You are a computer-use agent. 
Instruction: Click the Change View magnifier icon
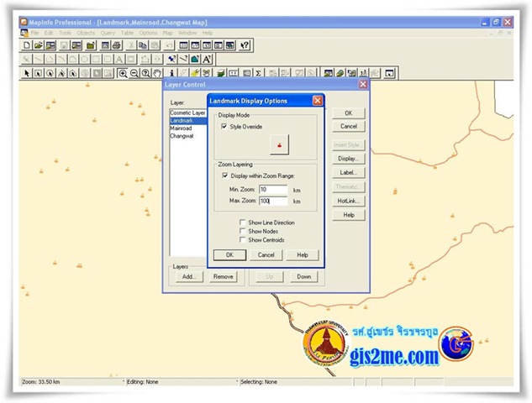pos(146,73)
